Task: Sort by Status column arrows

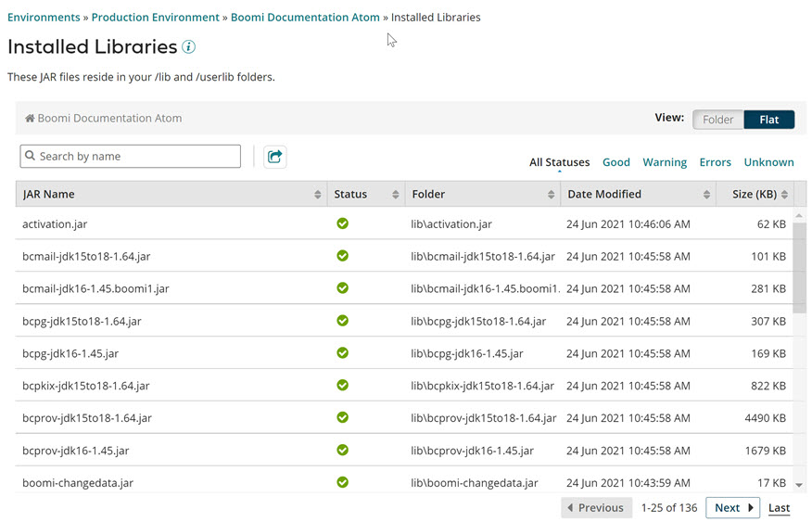Action: pyautogui.click(x=396, y=194)
